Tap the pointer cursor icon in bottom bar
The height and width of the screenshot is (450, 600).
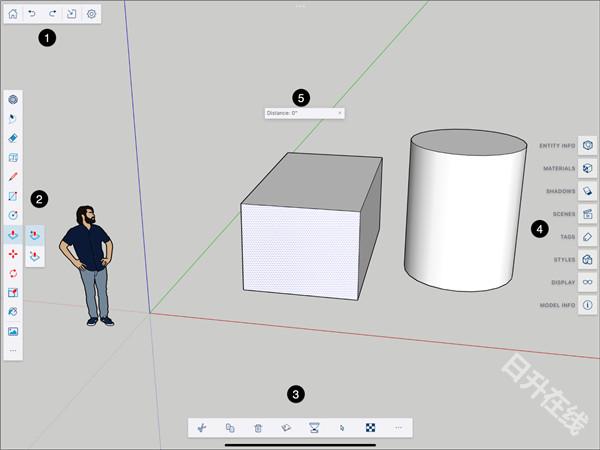pyautogui.click(x=342, y=428)
